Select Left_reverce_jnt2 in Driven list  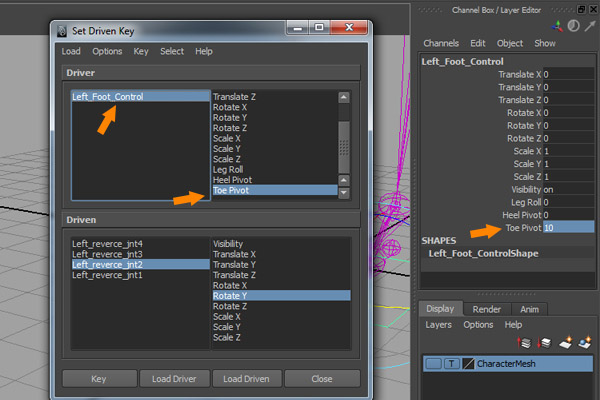coord(140,264)
